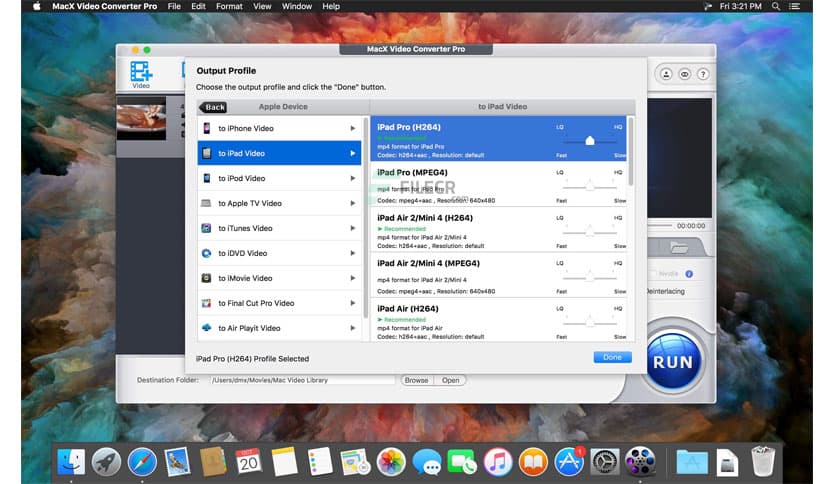Screen dimensions: 836x484
Task: Expand to Air Playit Video arrow
Action: (352, 328)
